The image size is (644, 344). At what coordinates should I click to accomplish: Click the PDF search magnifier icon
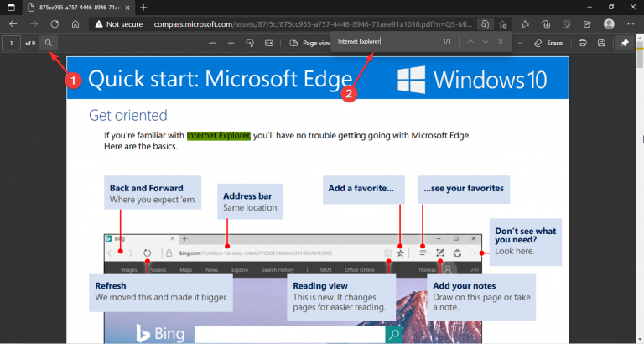point(49,43)
